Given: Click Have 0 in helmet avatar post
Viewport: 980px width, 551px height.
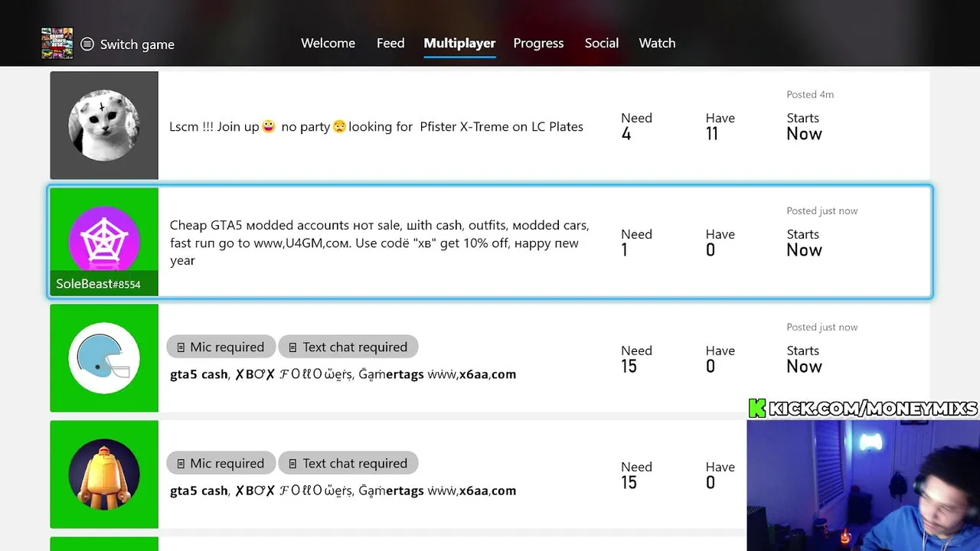Looking at the screenshot, I should (720, 359).
